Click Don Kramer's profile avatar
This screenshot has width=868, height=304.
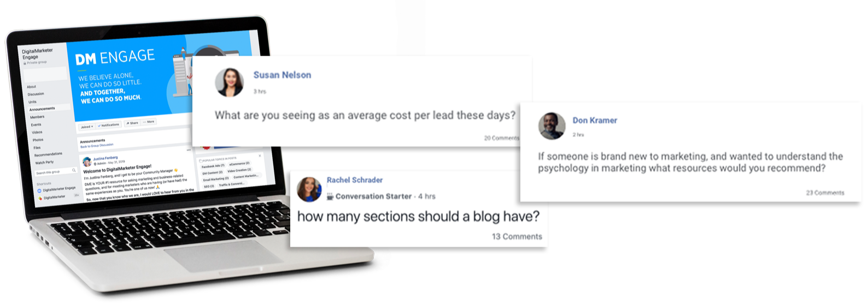552,126
